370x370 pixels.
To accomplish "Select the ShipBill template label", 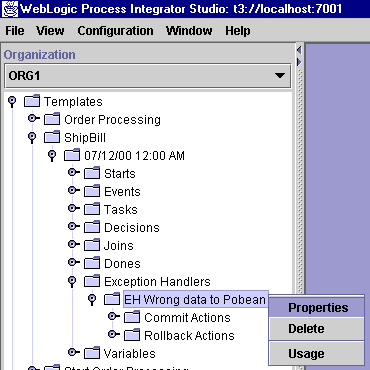I will click(x=85, y=137).
